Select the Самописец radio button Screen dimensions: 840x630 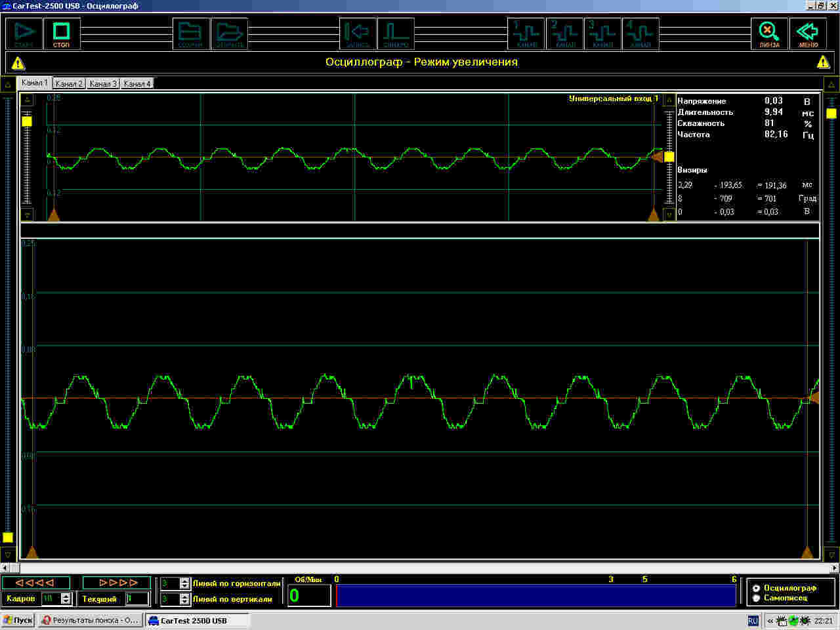pos(756,598)
